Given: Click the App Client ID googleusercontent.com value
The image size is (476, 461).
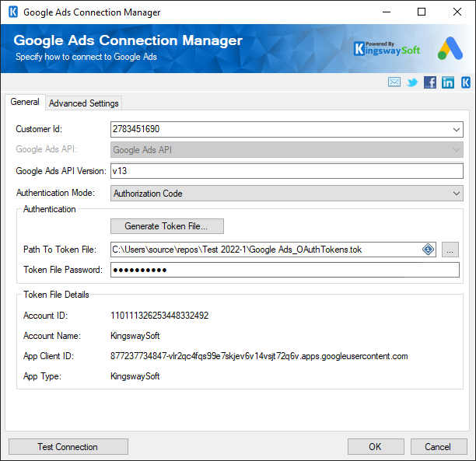Looking at the screenshot, I should point(259,356).
